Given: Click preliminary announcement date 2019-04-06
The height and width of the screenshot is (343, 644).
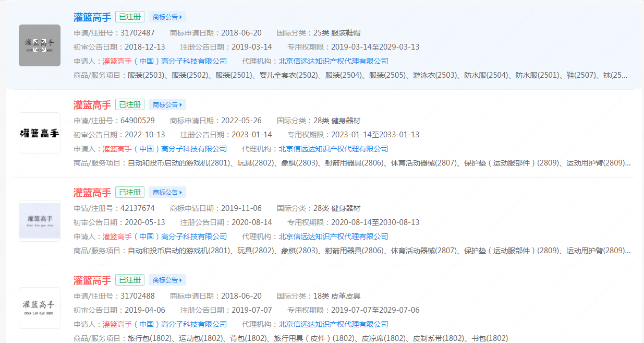Looking at the screenshot, I should 145,310.
